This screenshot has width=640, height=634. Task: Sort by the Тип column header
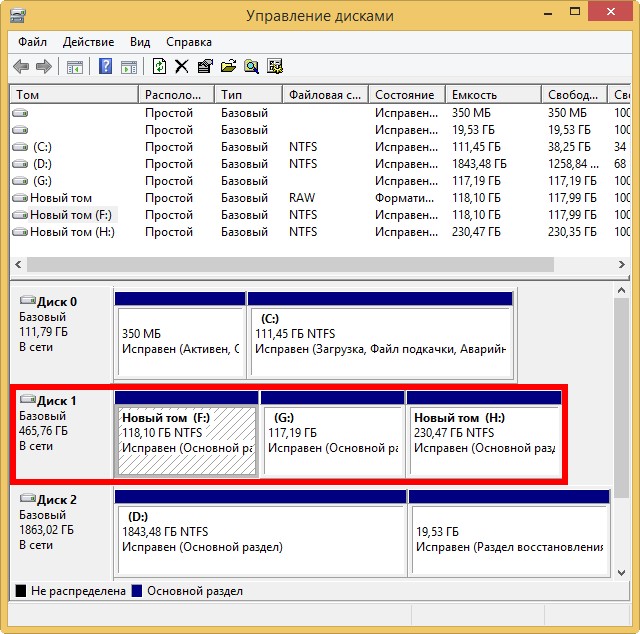pos(248,95)
